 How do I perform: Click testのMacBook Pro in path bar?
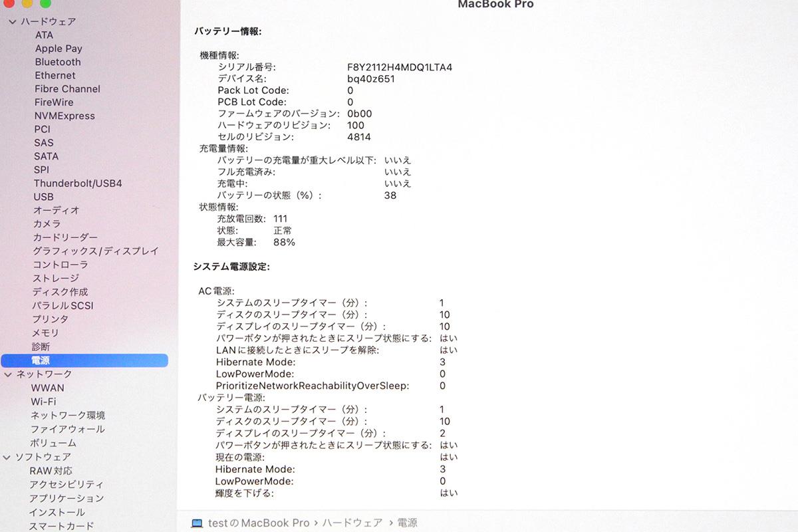[258, 523]
